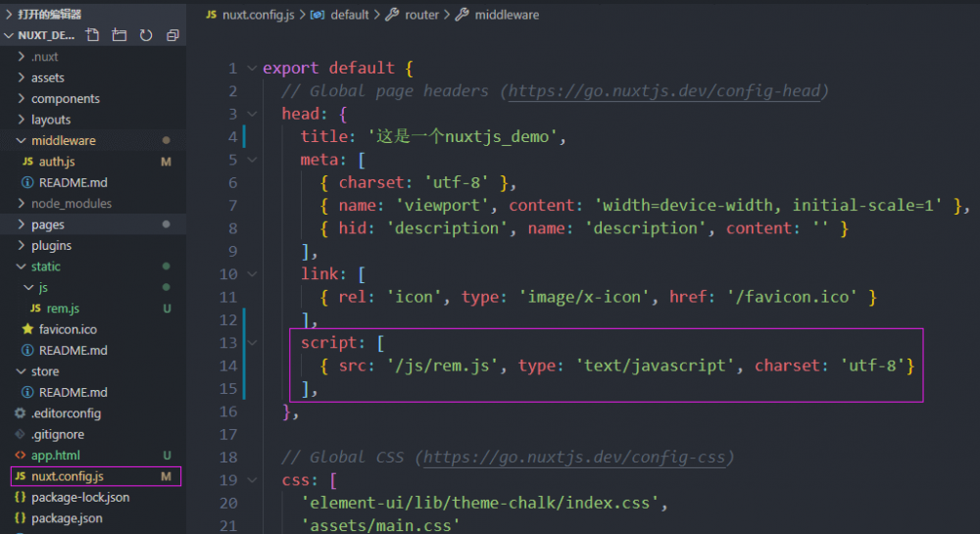Expand the layouts folder

(x=22, y=120)
